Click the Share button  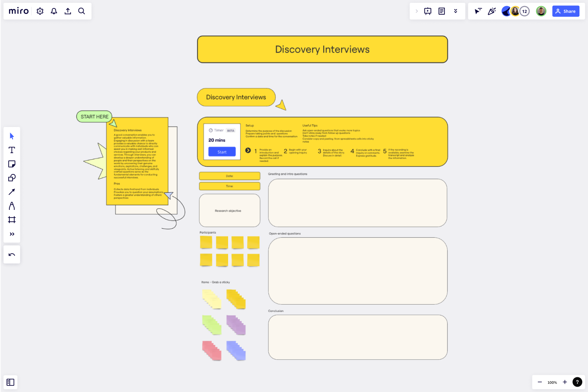coord(566,11)
